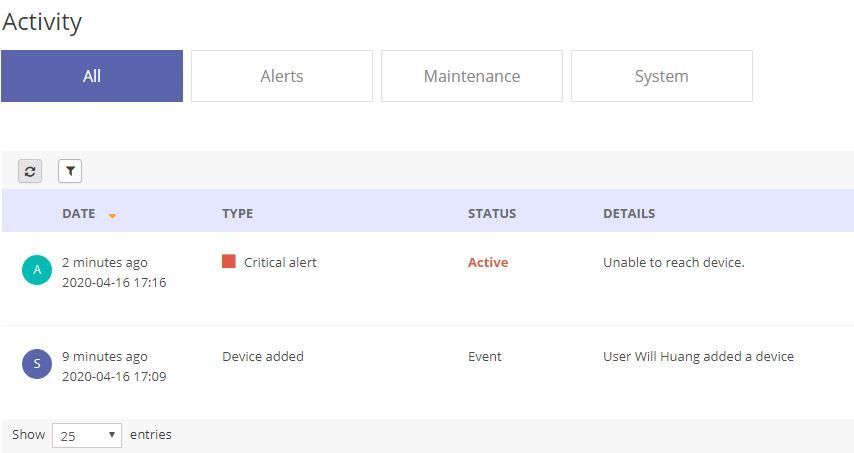Screen dimensions: 854x453
Task: Click date '2020-04-16 17:09'
Action: point(114,377)
